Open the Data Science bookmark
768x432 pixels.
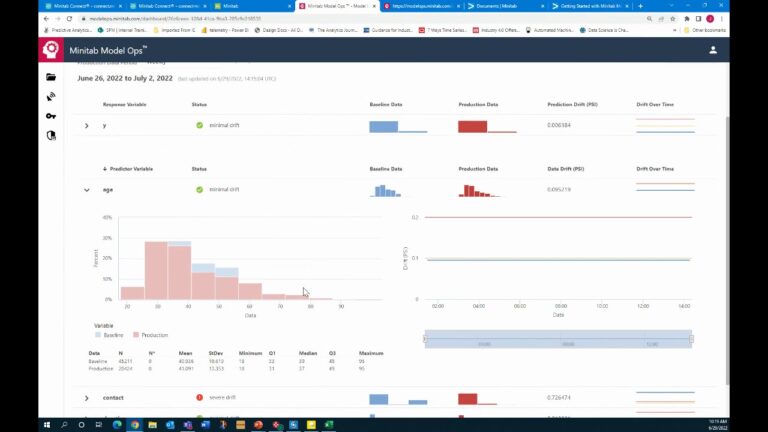pos(603,30)
